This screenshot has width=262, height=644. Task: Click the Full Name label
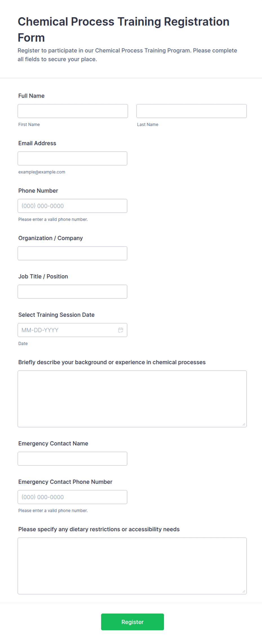pos(31,96)
